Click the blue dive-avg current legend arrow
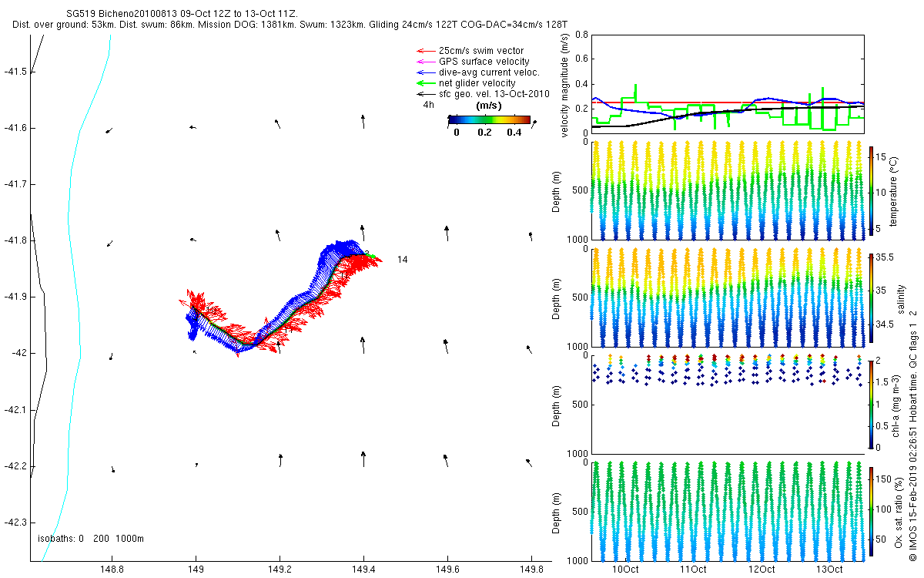Image resolution: width=924 pixels, height=578 pixels. [425, 72]
